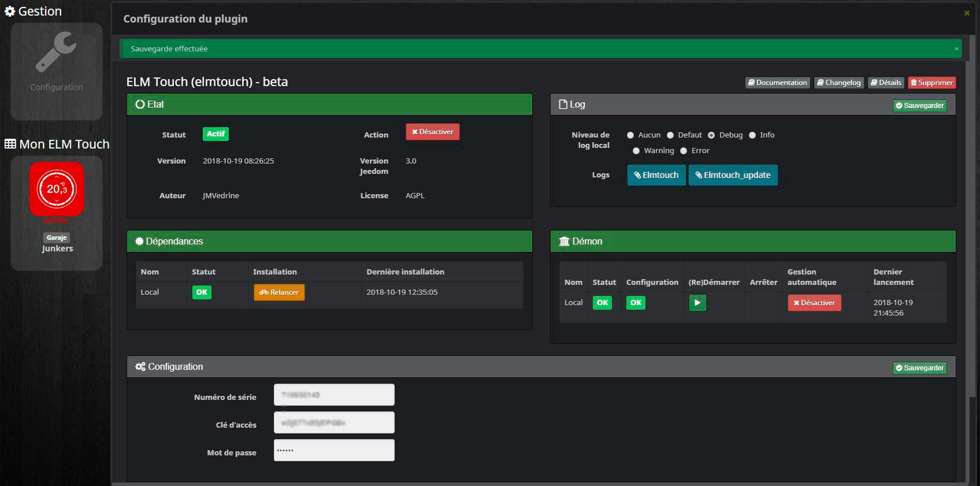The width and height of the screenshot is (980, 486).
Task: Select Defaut log level
Action: pos(670,135)
